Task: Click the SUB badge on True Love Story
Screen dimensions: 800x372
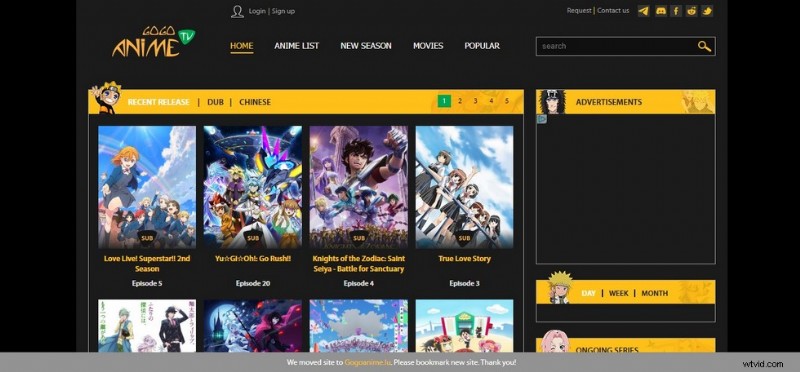Action: 464,238
